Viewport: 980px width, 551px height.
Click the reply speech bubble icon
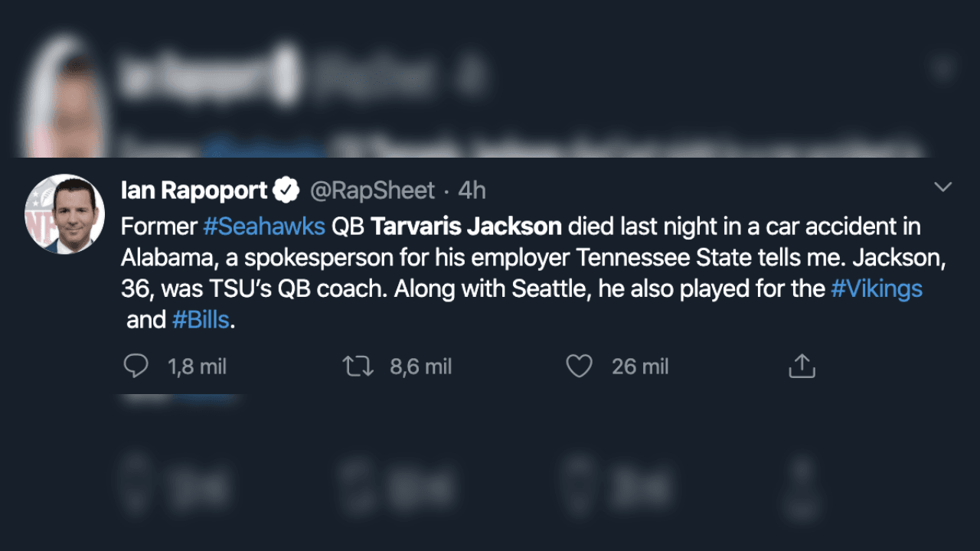tap(136, 367)
